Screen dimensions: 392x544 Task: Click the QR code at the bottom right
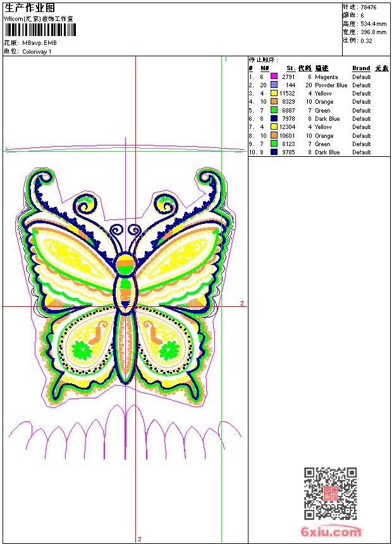(331, 493)
